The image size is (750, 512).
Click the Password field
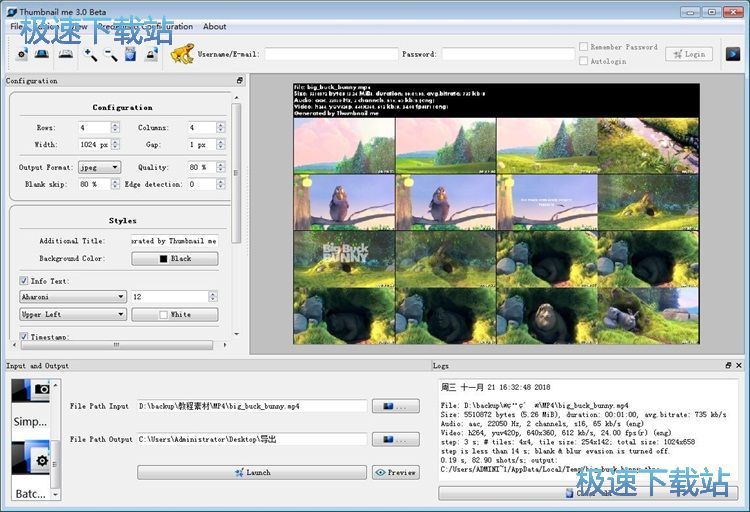[507, 54]
